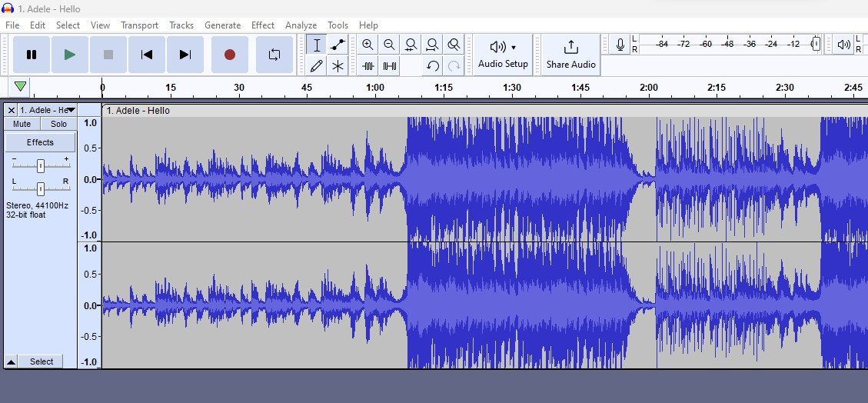This screenshot has height=403, width=868.
Task: Skip to the start of the track
Action: point(147,55)
